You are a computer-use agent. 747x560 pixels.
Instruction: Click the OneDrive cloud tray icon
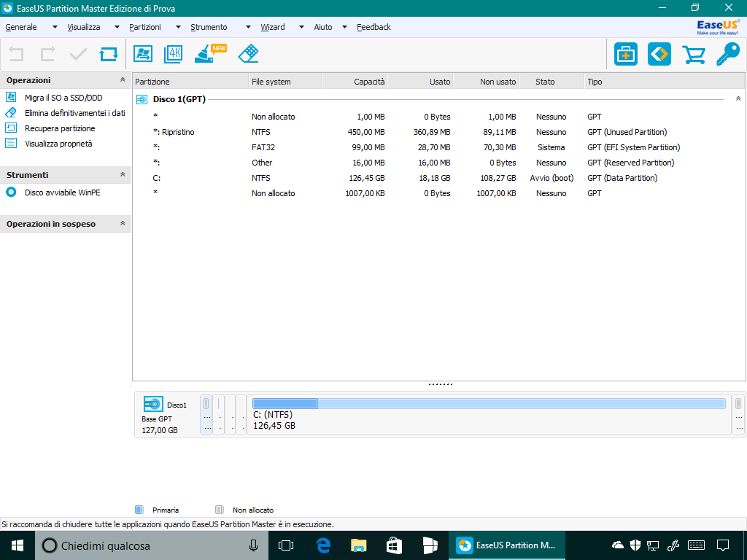pos(617,545)
